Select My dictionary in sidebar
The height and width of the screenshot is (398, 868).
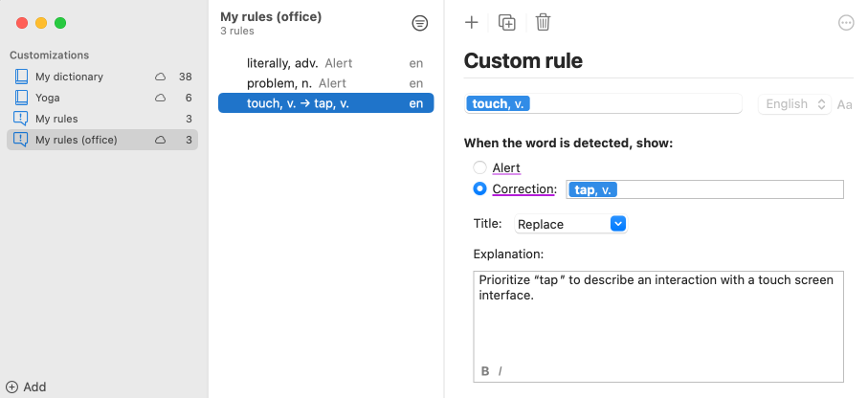click(x=69, y=77)
